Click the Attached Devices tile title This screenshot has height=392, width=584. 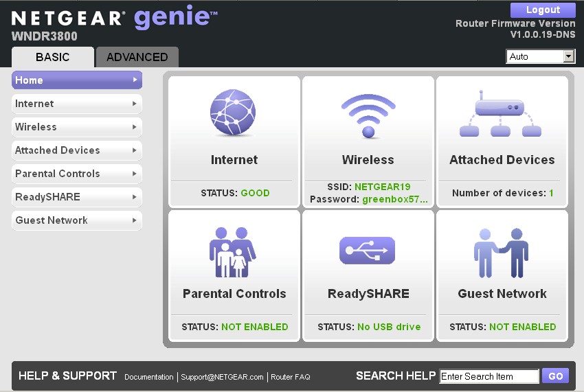502,160
